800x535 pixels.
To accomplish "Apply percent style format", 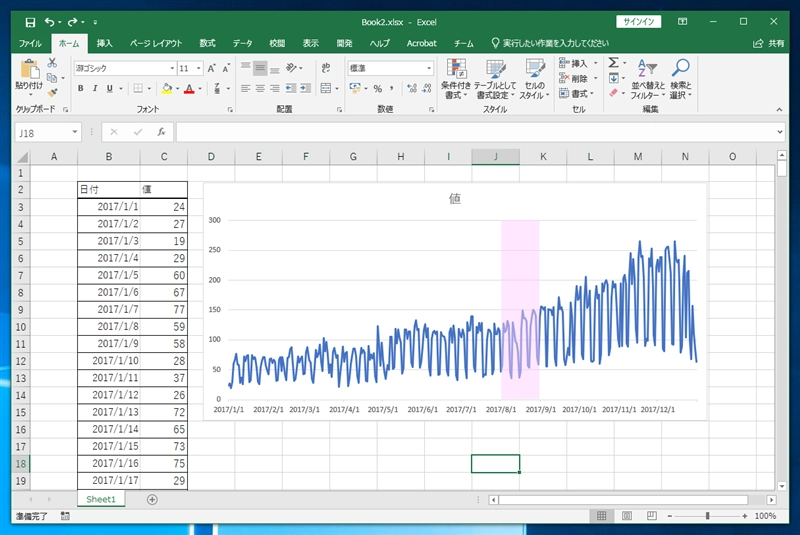I will (x=378, y=88).
